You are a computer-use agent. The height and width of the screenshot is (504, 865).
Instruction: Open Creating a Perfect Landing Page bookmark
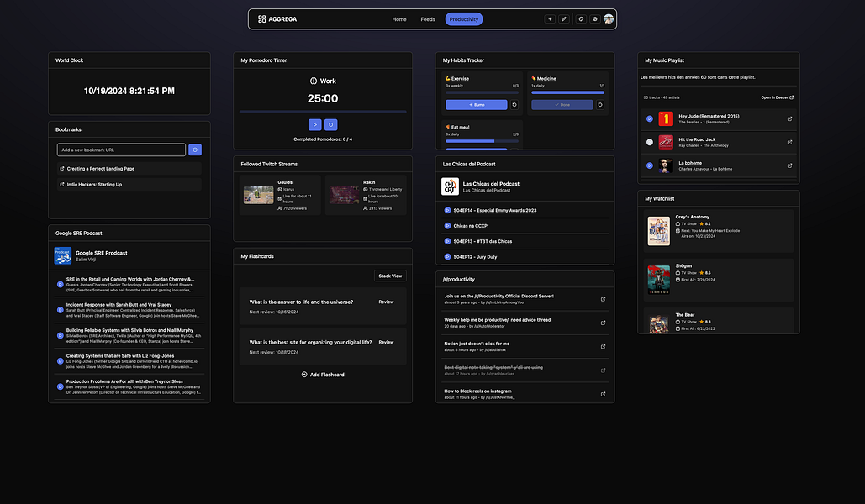129,169
